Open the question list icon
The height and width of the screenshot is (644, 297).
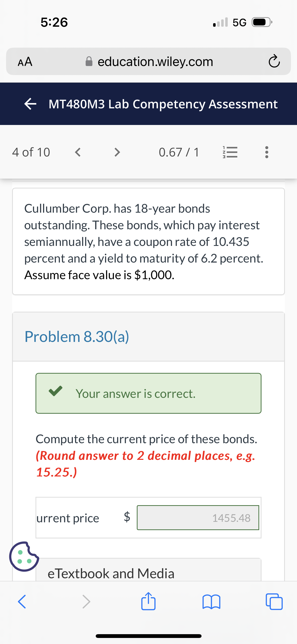tap(231, 152)
